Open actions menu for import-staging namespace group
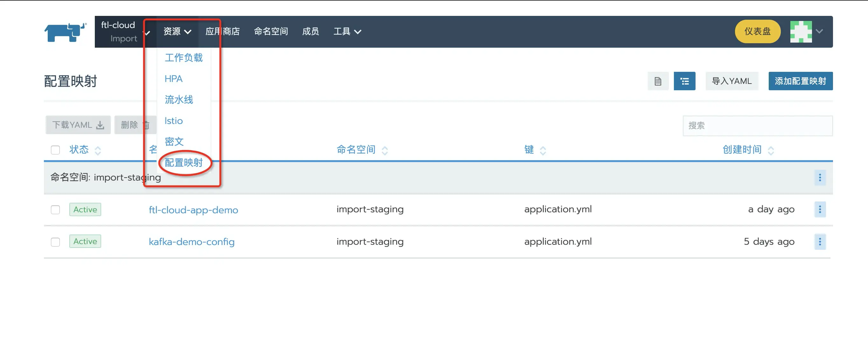 click(820, 177)
